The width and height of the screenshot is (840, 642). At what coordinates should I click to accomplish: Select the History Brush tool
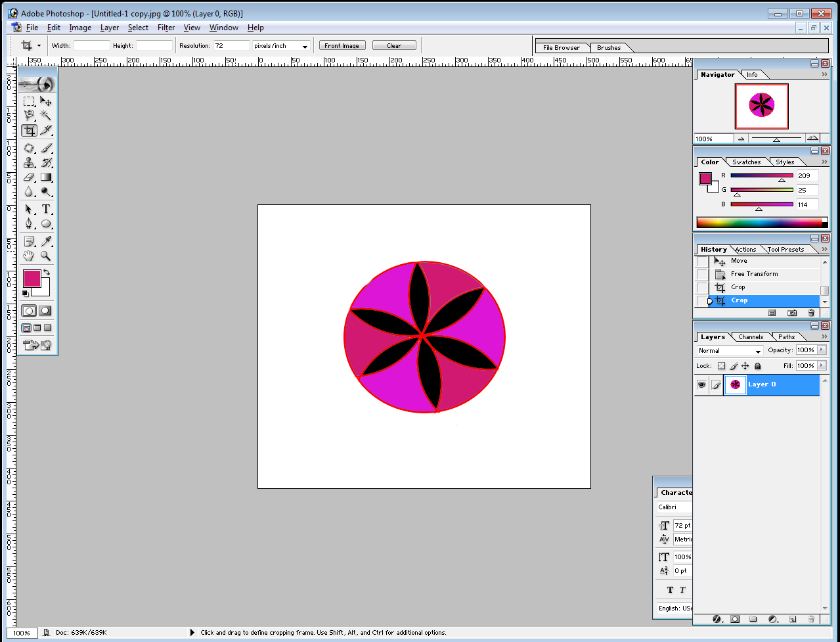[46, 163]
